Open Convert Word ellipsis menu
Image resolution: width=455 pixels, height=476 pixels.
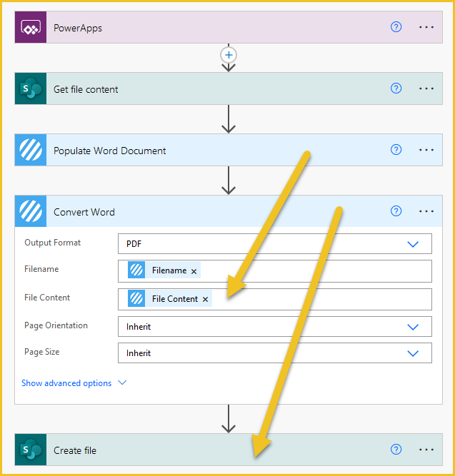(426, 211)
